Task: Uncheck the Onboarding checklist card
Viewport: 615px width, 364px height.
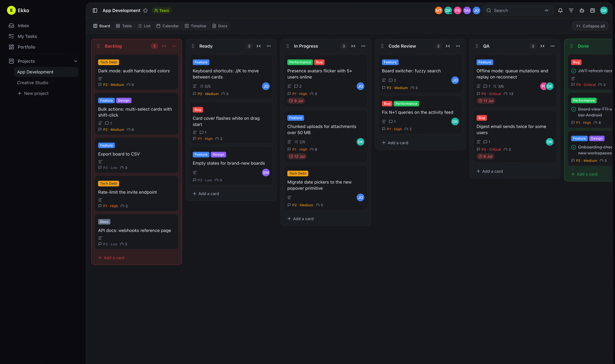Action: [573, 147]
